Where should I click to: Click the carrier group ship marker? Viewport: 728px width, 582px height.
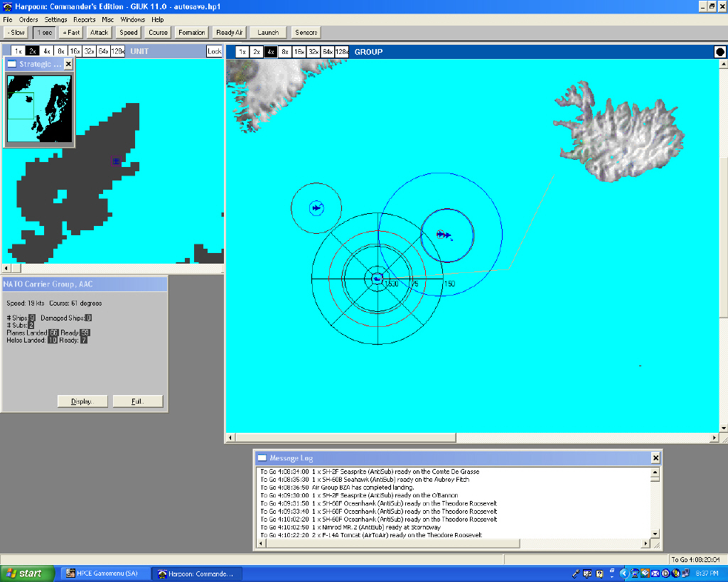(x=377, y=278)
